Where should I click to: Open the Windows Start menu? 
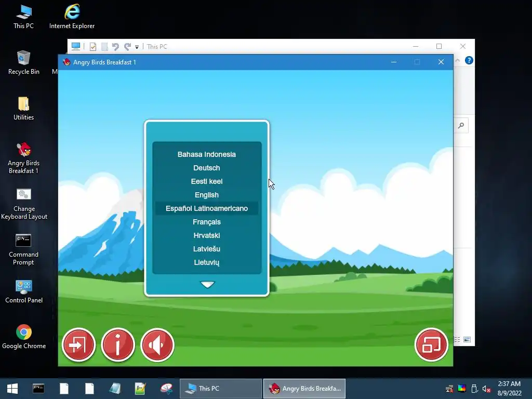pyautogui.click(x=12, y=389)
